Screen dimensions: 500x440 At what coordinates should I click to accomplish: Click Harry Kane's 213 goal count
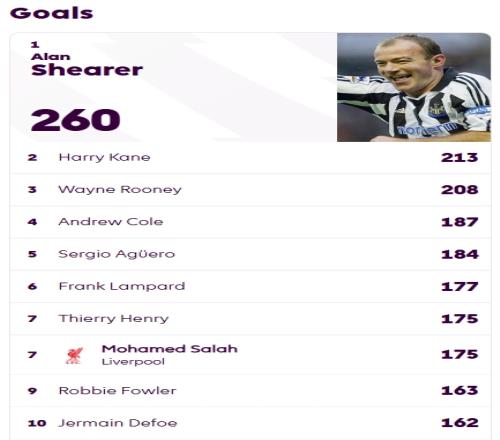point(460,157)
